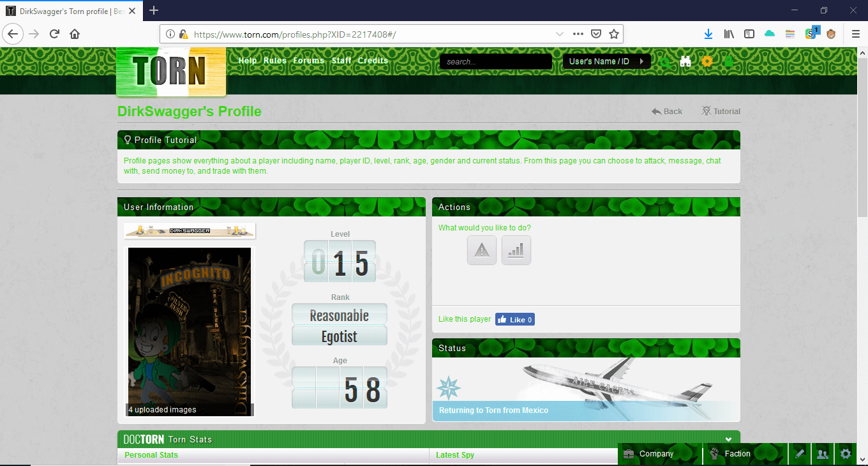Click the 'What would you like to do?' text
Image resolution: width=868 pixels, height=466 pixels.
[484, 228]
